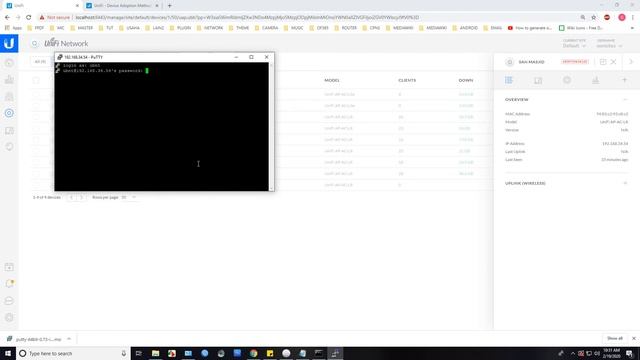Open the PuTTY window system menu icon

pyautogui.click(x=60, y=57)
